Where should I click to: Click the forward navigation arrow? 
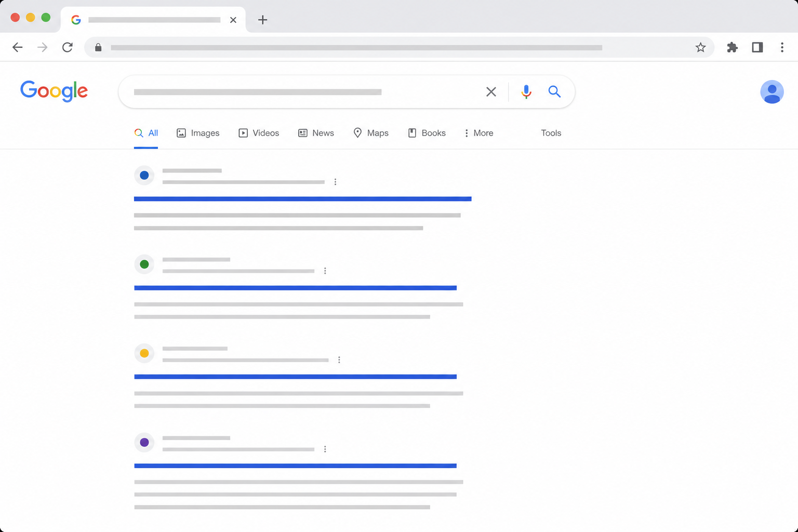point(43,47)
